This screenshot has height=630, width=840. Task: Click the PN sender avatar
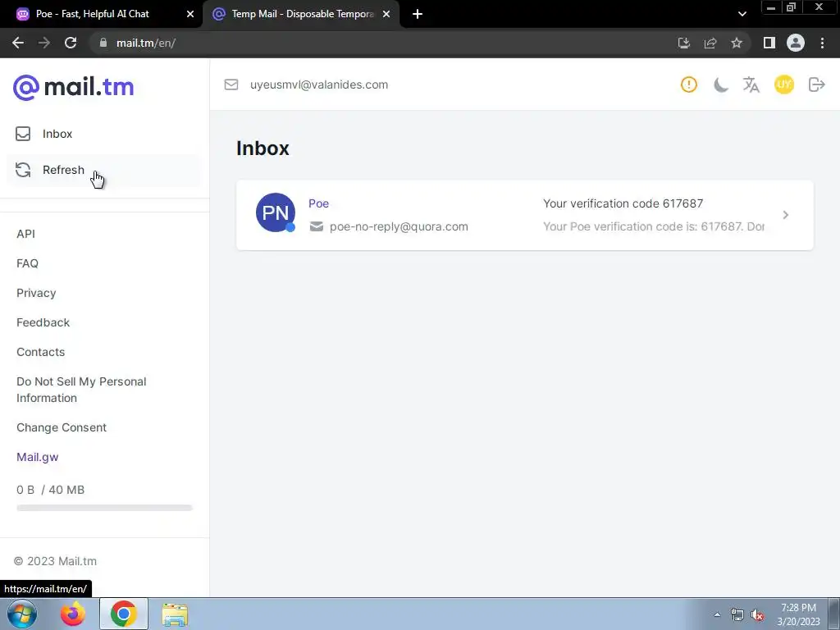click(276, 212)
